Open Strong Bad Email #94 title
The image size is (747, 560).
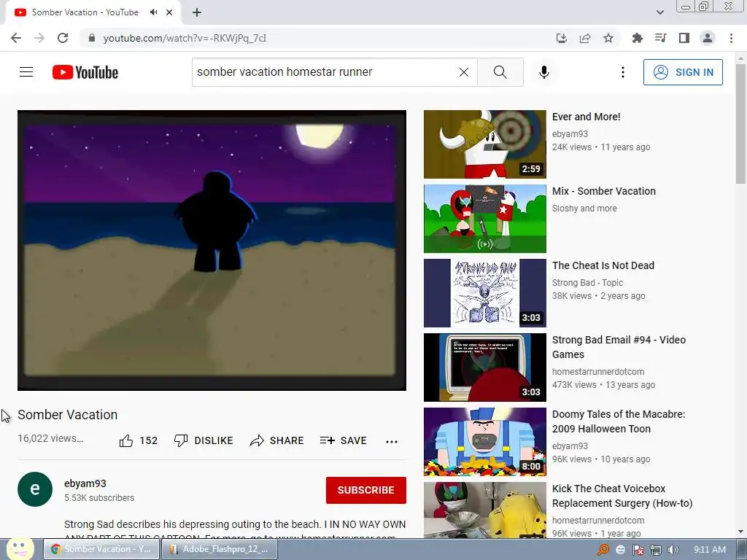(619, 346)
